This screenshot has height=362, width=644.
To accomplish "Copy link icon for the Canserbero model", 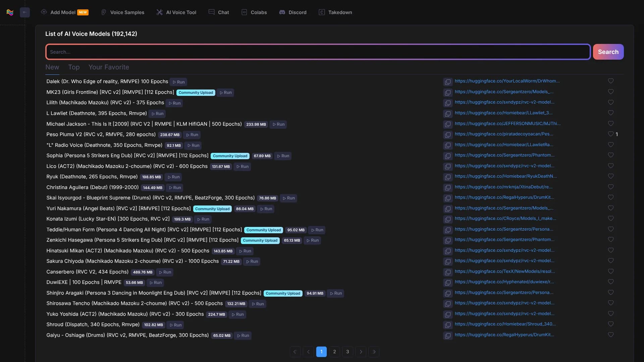I will (447, 272).
